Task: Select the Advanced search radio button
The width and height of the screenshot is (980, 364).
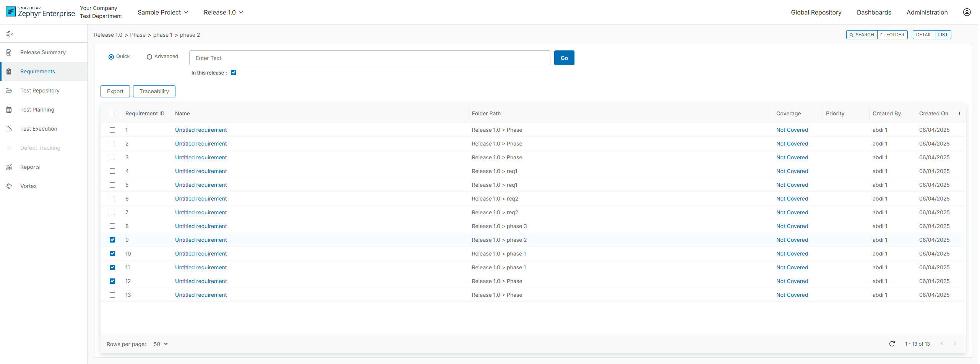Action: tap(149, 57)
